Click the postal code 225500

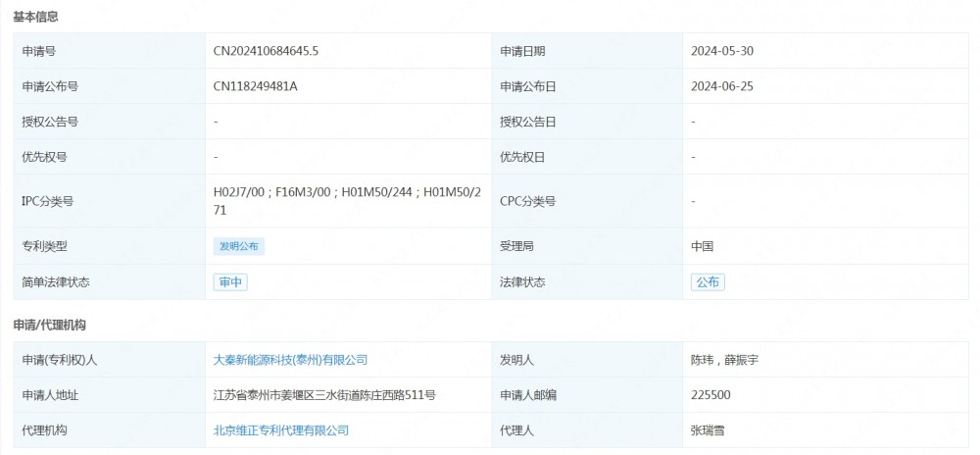(x=710, y=395)
